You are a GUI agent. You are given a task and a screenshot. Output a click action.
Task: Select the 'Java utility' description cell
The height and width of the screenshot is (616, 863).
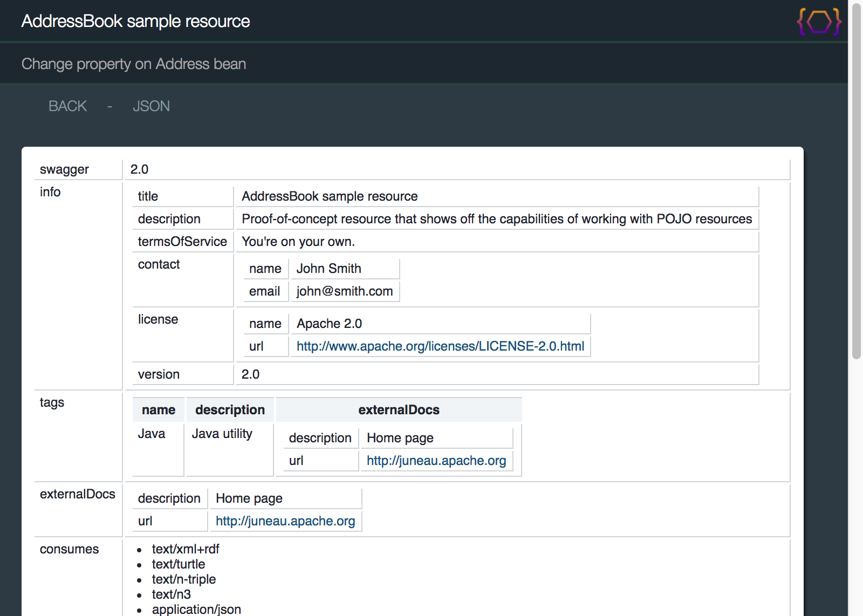click(230, 450)
